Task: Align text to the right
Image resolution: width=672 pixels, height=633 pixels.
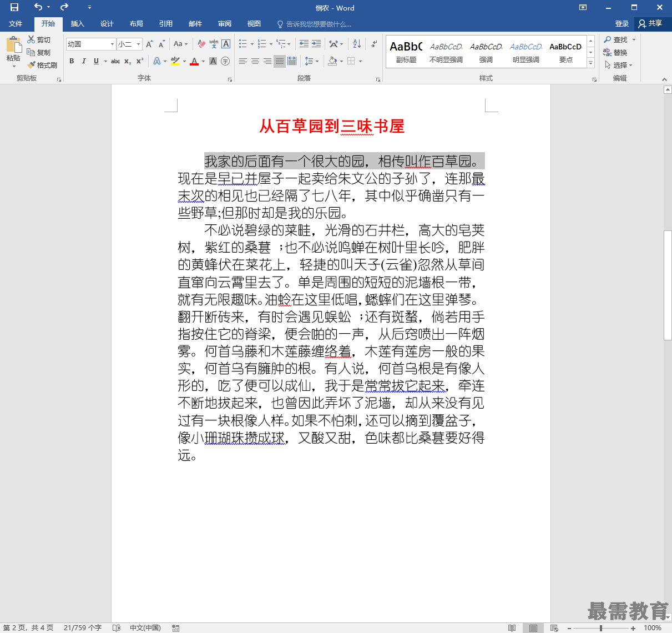Action: [267, 61]
